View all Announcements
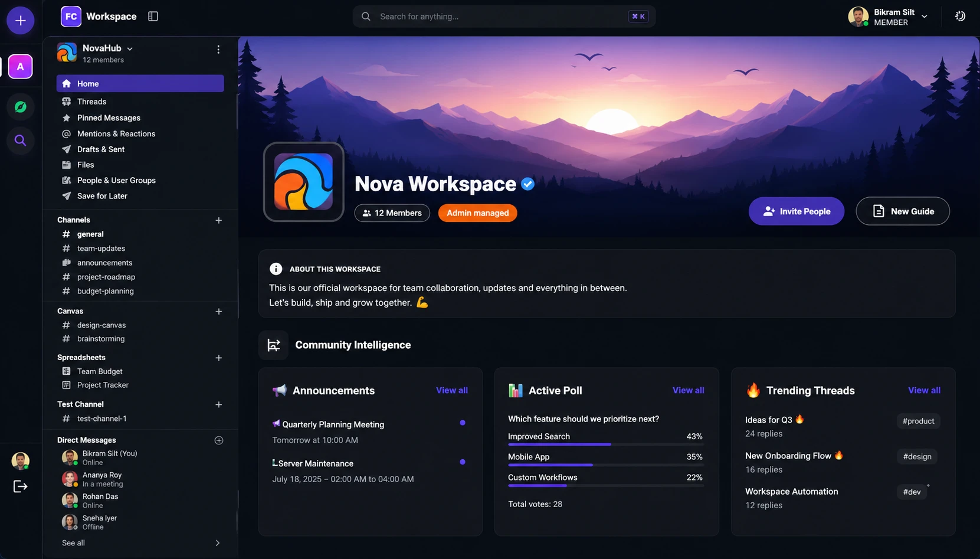 pos(452,391)
